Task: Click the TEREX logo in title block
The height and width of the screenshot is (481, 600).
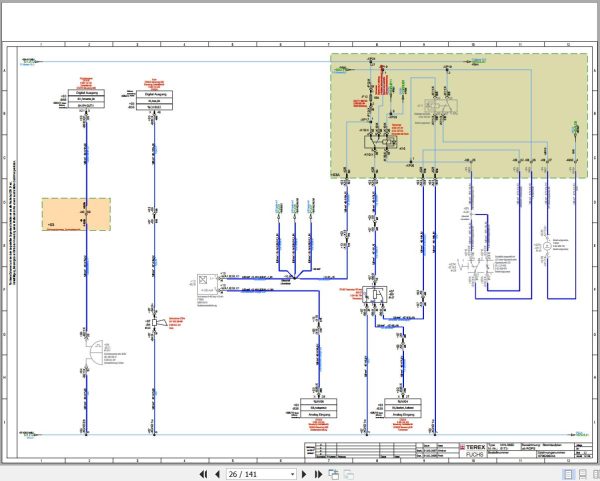Action: [472, 447]
